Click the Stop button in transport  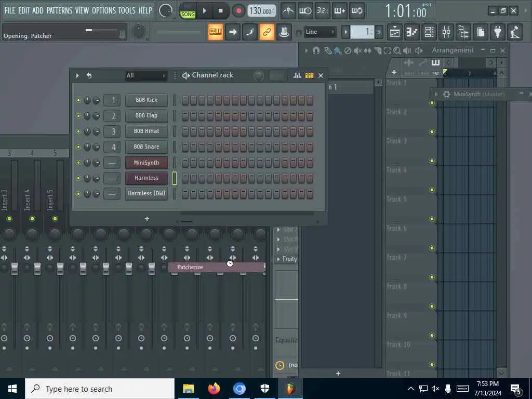tap(220, 11)
